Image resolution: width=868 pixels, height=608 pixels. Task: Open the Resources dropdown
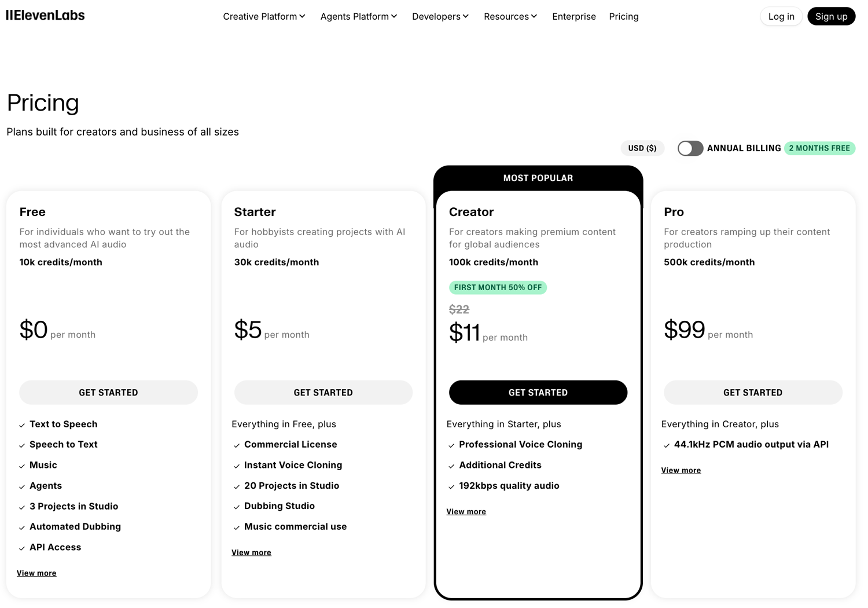(x=510, y=16)
